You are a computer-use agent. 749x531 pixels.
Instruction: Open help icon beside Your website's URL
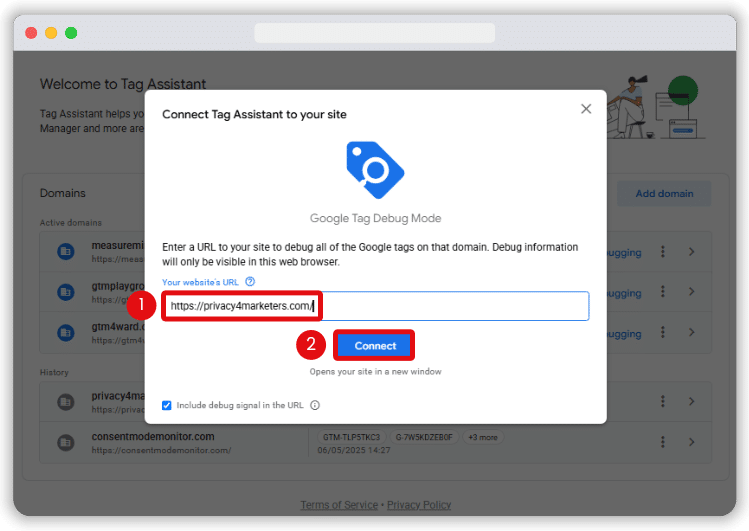tap(250, 282)
